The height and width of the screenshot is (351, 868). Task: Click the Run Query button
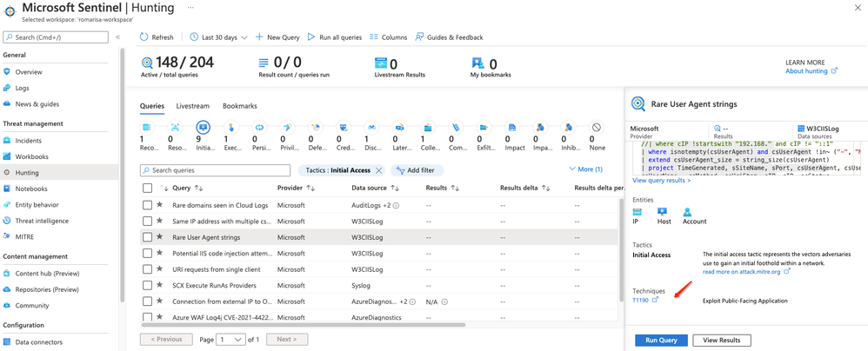coord(661,340)
